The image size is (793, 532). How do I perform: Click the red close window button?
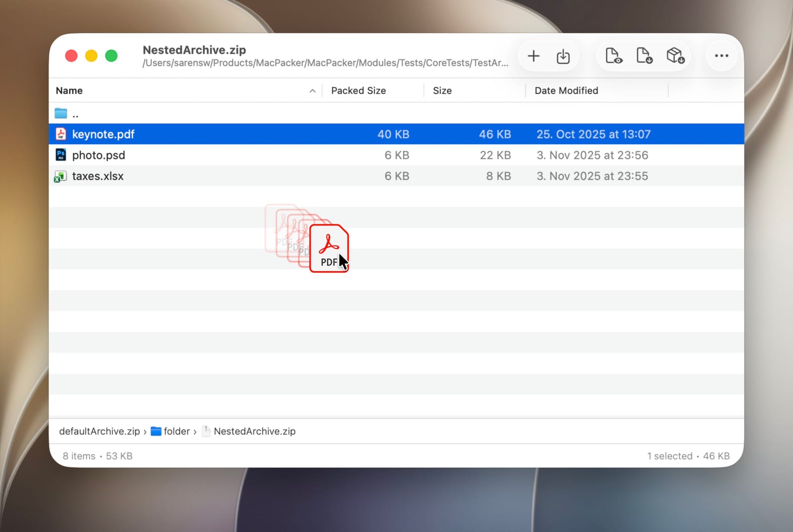click(71, 56)
